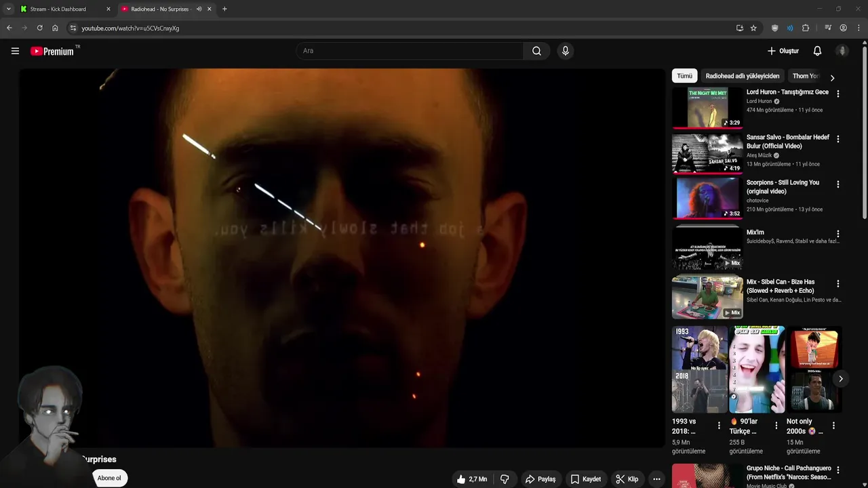
Task: Show more filter chips with right chevron
Action: click(x=832, y=77)
